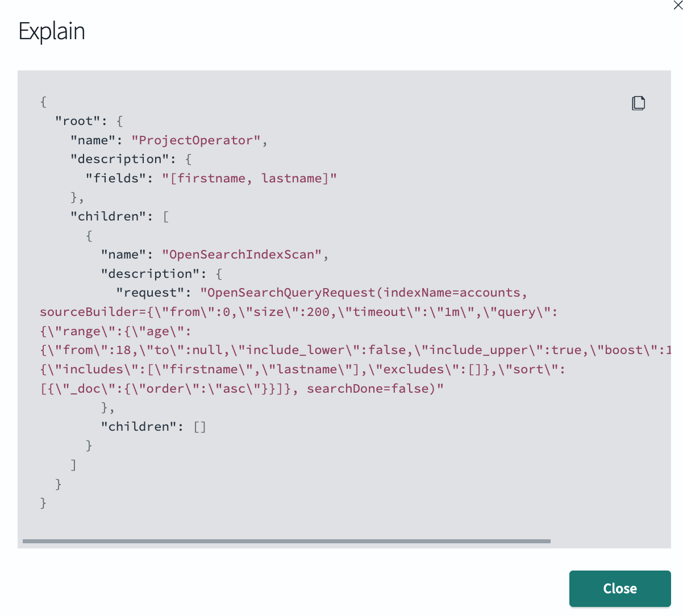Viewport: 683px width, 616px height.
Task: Select the sourceBuilder query text
Action: pos(227,311)
